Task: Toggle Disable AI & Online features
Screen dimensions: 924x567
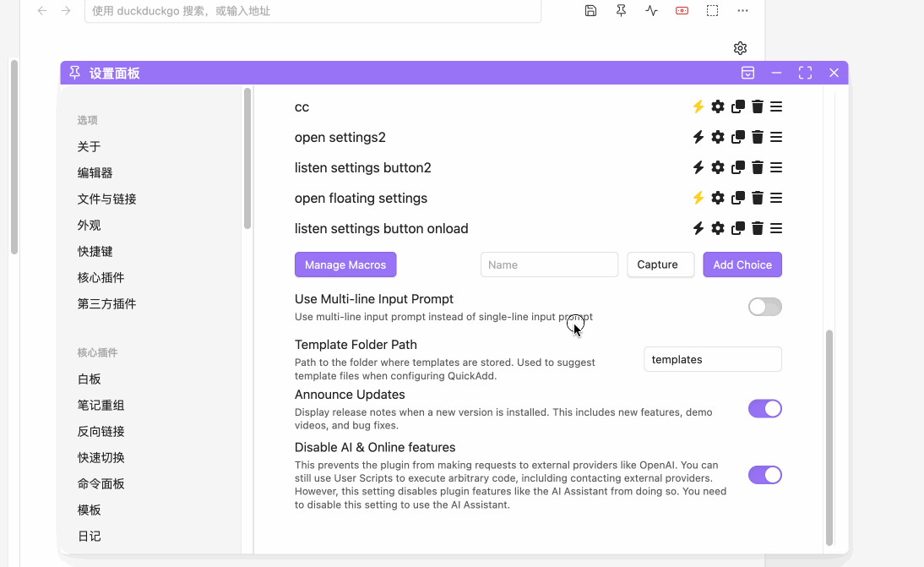Action: [x=764, y=475]
